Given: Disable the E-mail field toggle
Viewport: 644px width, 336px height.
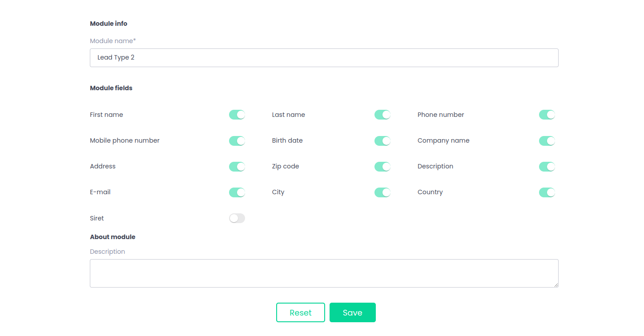Looking at the screenshot, I should [237, 192].
